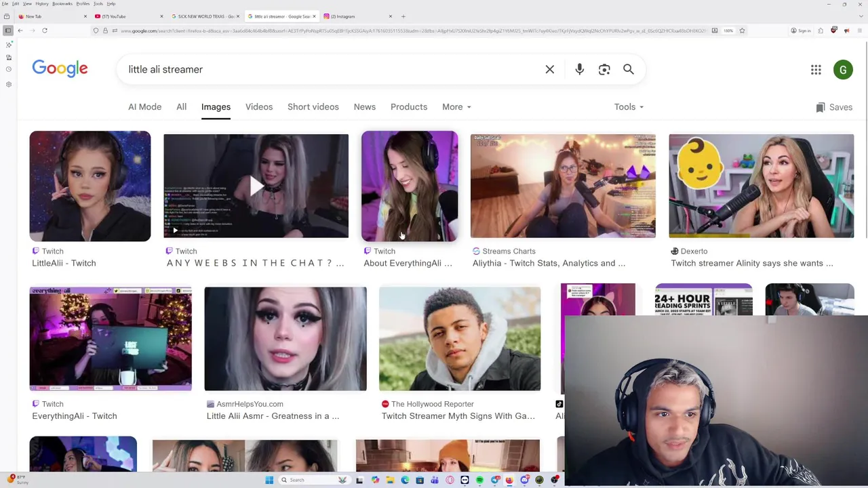868x488 pixels.
Task: Click Firefox Sign in button
Action: coord(801,30)
